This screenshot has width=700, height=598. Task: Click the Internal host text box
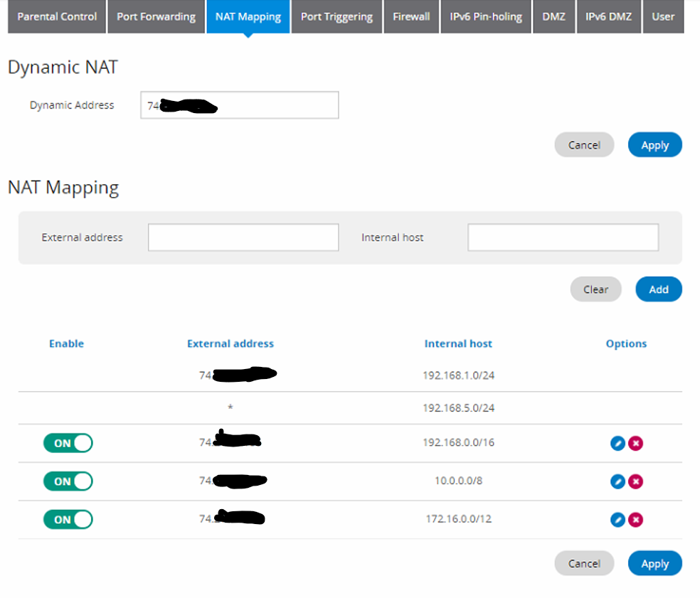tap(563, 237)
